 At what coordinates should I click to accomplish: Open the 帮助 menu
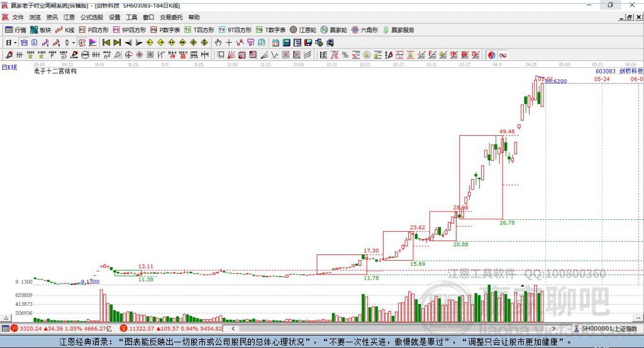coord(194,17)
